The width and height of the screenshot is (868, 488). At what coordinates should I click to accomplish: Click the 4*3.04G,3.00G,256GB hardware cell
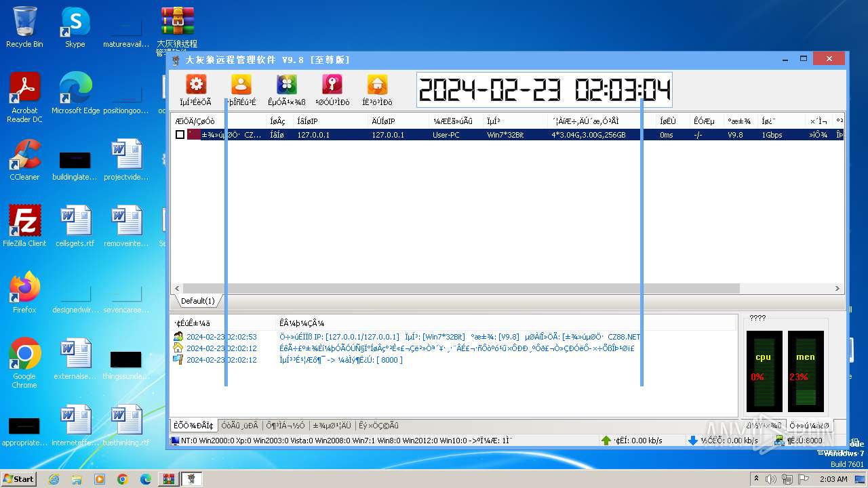click(588, 135)
